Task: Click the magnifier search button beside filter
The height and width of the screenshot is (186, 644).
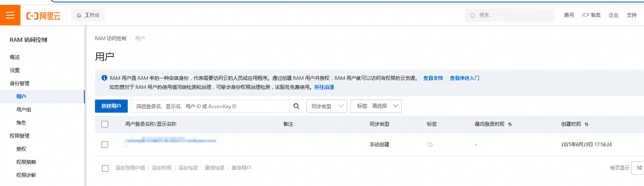Action: (296, 106)
